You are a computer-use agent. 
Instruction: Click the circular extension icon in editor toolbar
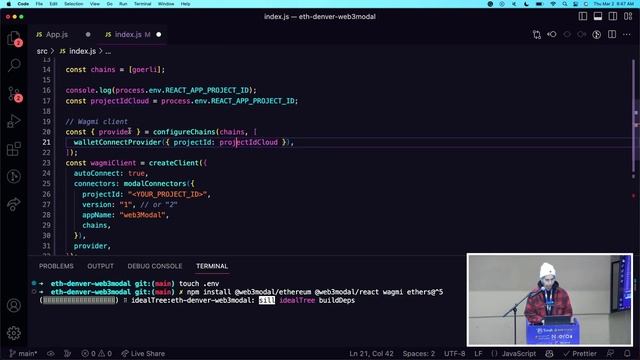point(597,35)
